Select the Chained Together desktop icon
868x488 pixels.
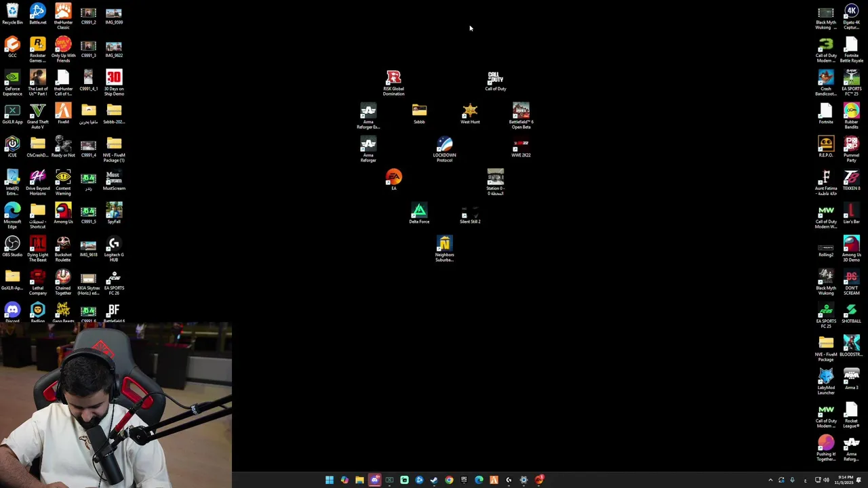(63, 283)
